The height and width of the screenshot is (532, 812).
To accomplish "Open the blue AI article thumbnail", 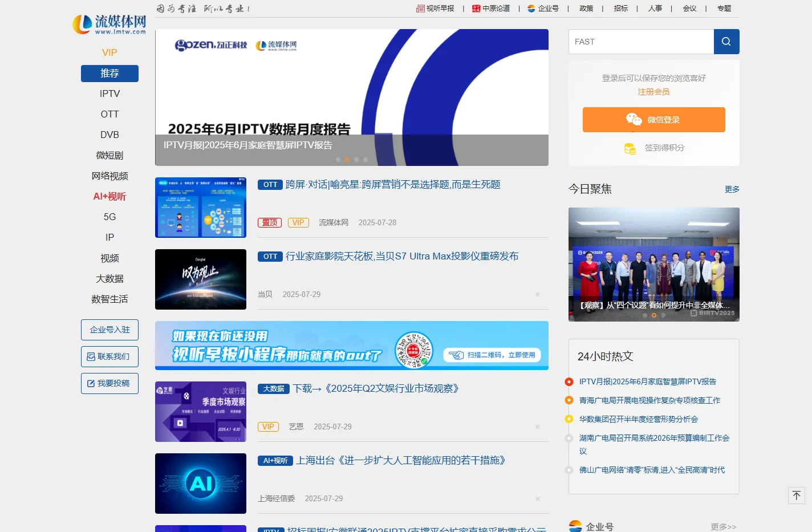I will 201,484.
